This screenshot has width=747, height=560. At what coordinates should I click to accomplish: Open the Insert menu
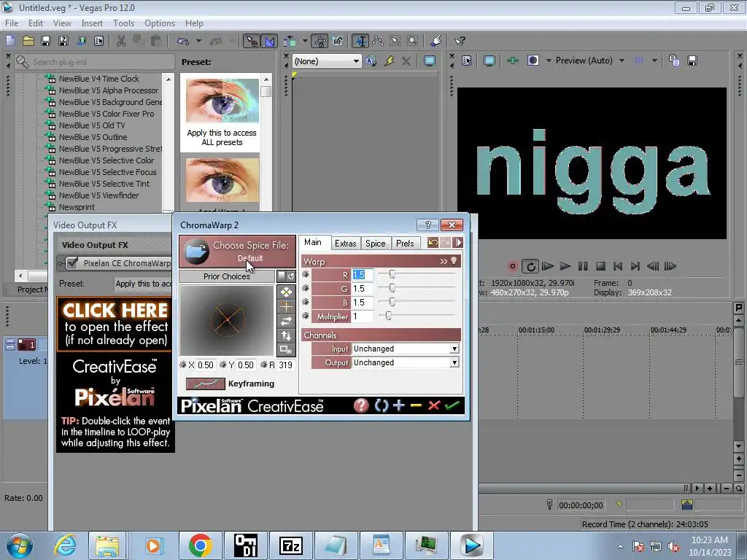pos(92,23)
